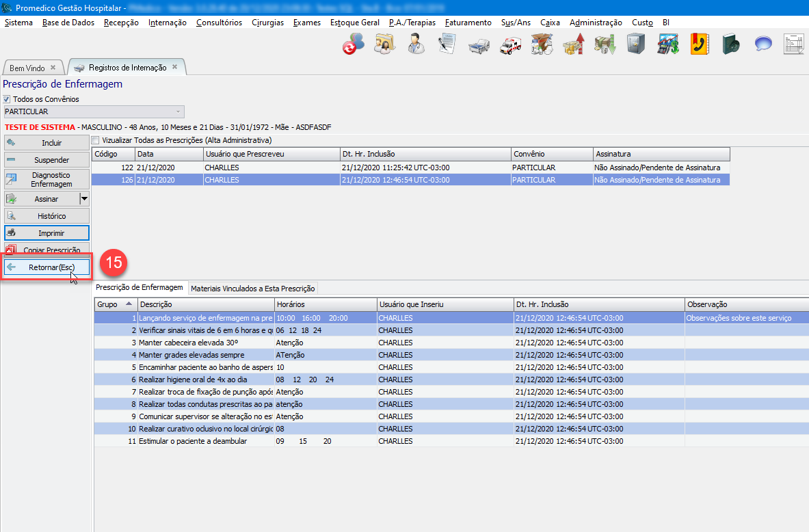Switch to Materiais Vinculados a Esta Prescrição tab
Screen dimensions: 809x532
pos(252,289)
